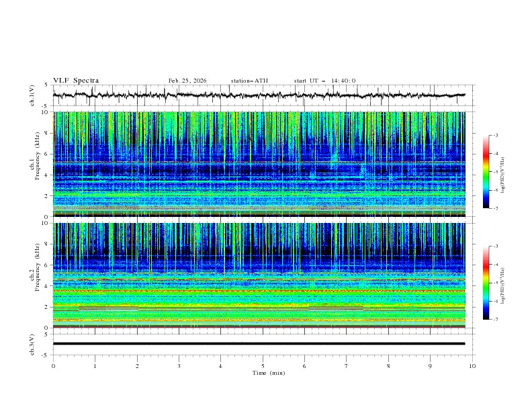Click tick label 4 on Time axis

point(220,366)
